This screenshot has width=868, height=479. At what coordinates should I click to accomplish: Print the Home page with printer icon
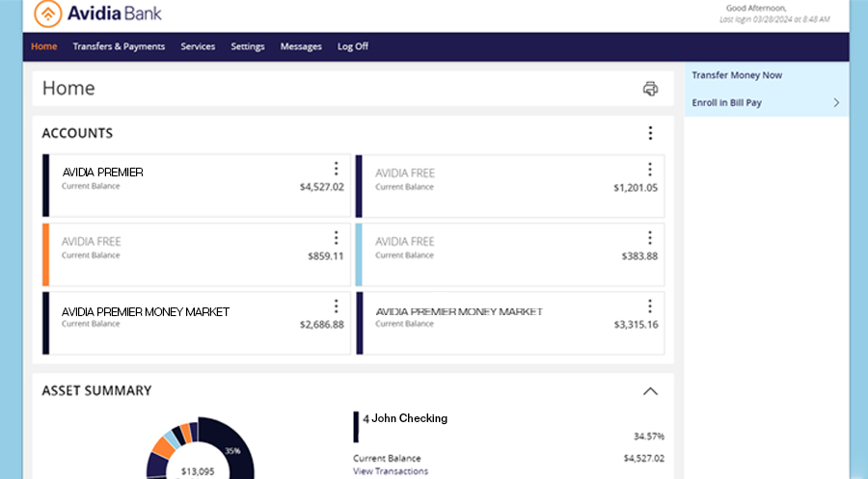click(x=650, y=89)
